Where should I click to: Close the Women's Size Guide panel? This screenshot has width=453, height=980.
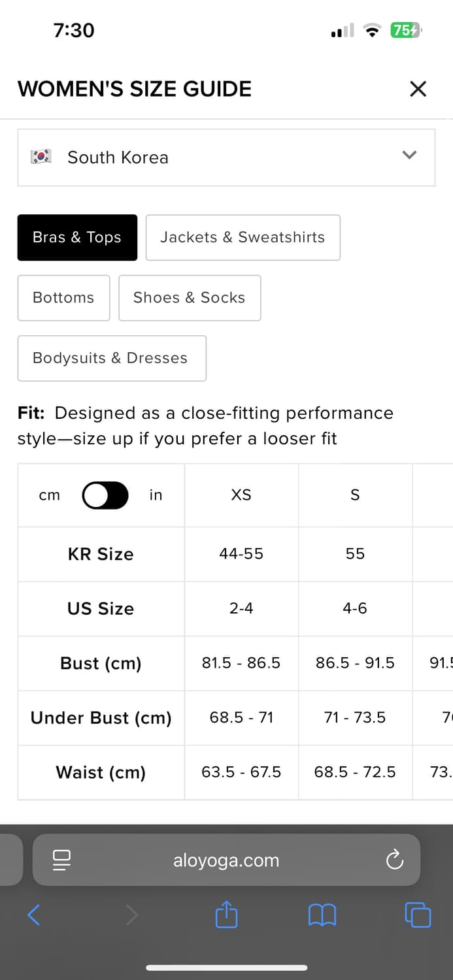418,89
